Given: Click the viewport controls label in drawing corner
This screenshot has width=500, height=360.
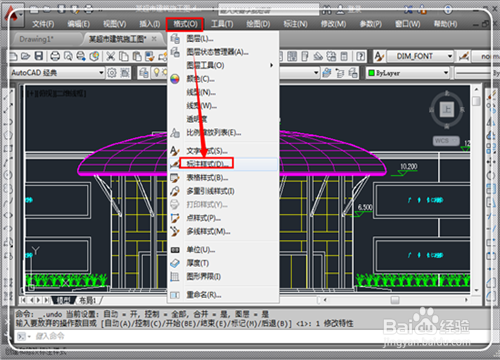Looking at the screenshot, I should pos(57,94).
